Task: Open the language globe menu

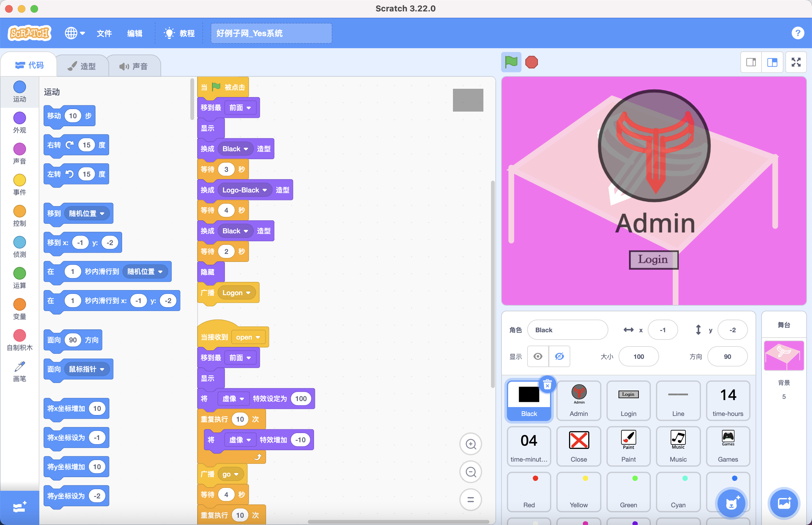Action: [x=75, y=33]
